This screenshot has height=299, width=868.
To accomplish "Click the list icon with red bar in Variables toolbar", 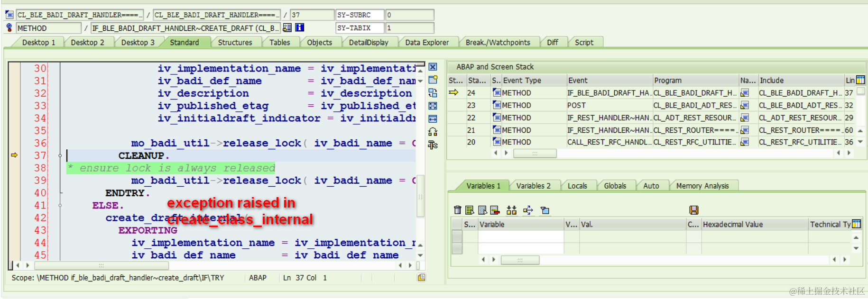I will (495, 210).
